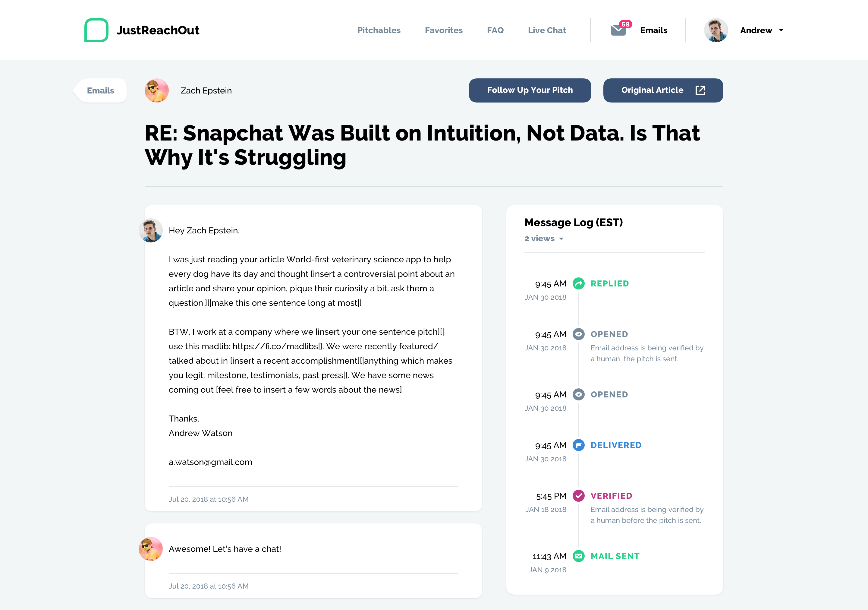The width and height of the screenshot is (868, 610).
Task: Click the green REPLIED arrow icon
Action: coord(578,284)
